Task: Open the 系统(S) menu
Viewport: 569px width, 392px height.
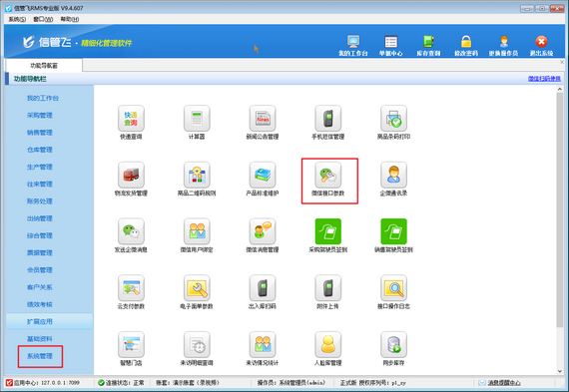Action: [17, 19]
